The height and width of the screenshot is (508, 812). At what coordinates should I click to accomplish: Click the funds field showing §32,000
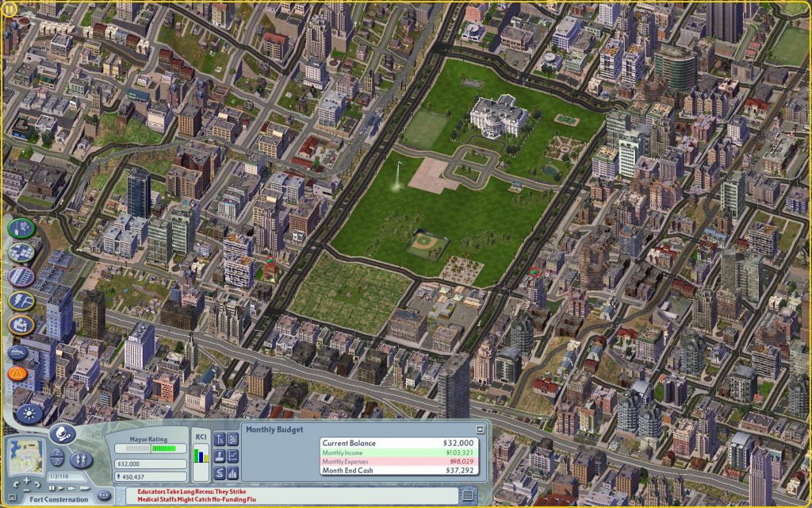[151, 464]
